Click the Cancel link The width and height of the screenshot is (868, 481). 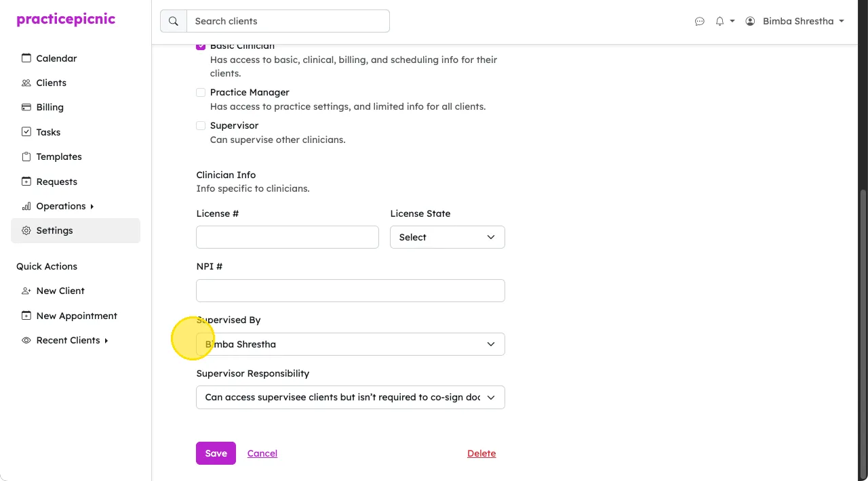262,453
